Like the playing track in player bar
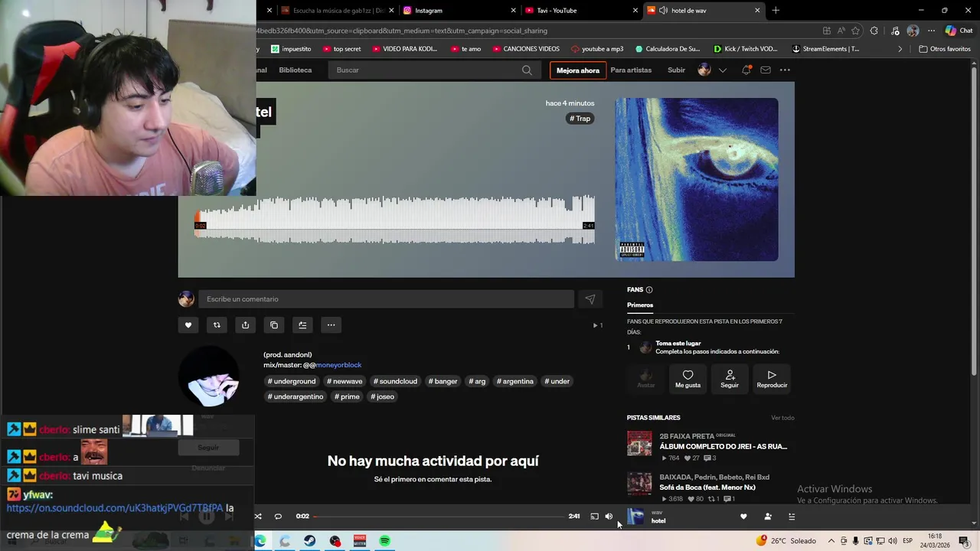The width and height of the screenshot is (980, 551). [743, 517]
